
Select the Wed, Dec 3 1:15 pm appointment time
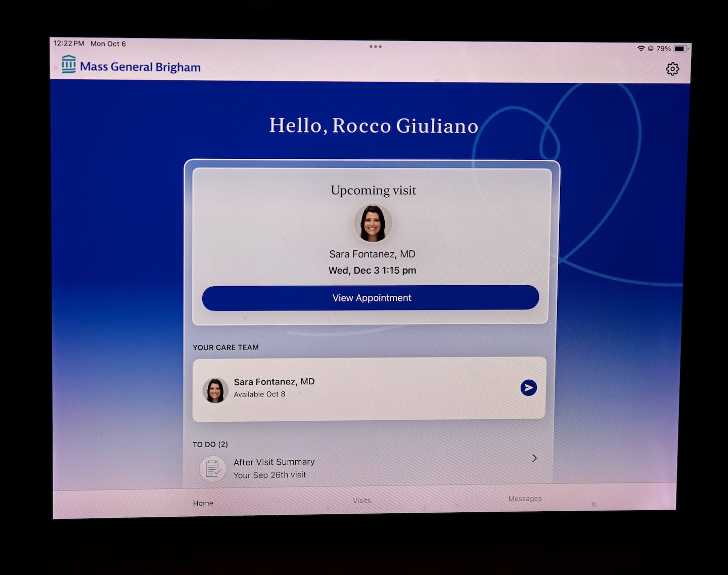[x=373, y=270]
